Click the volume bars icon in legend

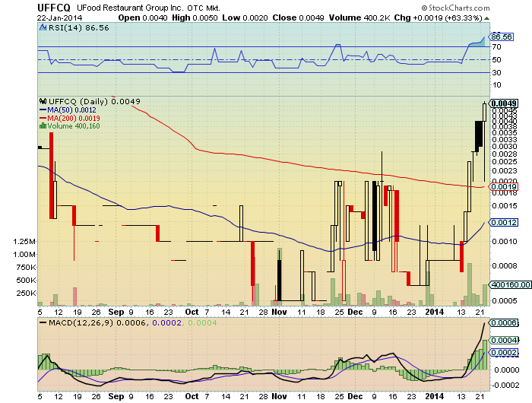pyautogui.click(x=43, y=126)
